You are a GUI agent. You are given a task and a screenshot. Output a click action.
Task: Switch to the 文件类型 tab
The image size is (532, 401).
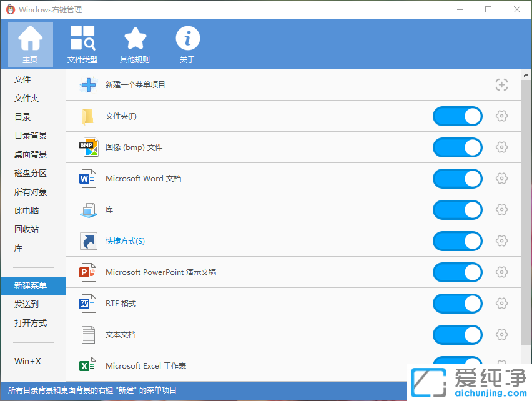click(x=82, y=42)
